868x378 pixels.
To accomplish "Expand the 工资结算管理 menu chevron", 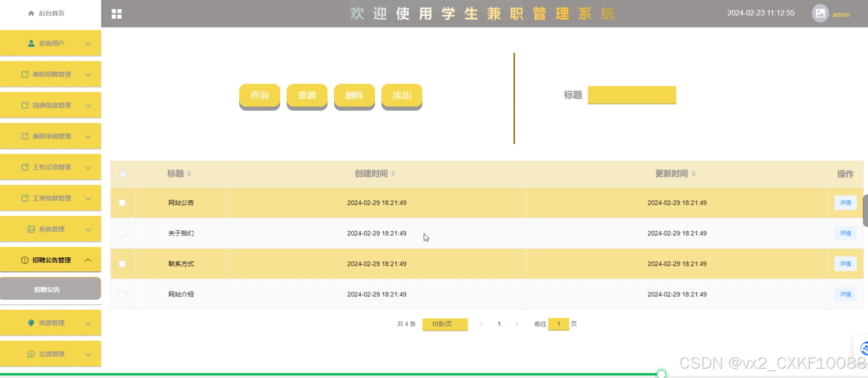I will pyautogui.click(x=88, y=199).
